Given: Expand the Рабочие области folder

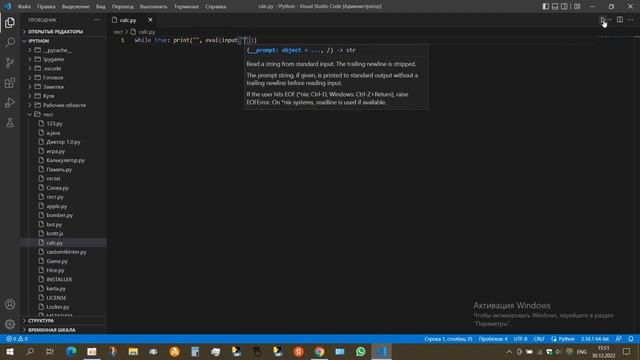Looking at the screenshot, I should pos(63,105).
